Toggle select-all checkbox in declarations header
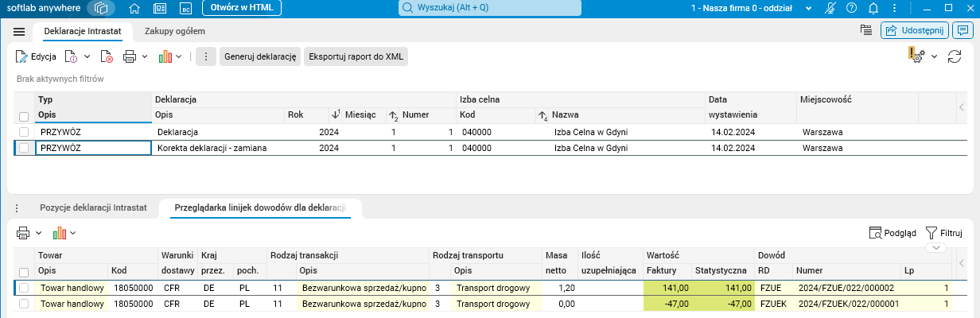Image resolution: width=980 pixels, height=318 pixels. pyautogui.click(x=24, y=116)
